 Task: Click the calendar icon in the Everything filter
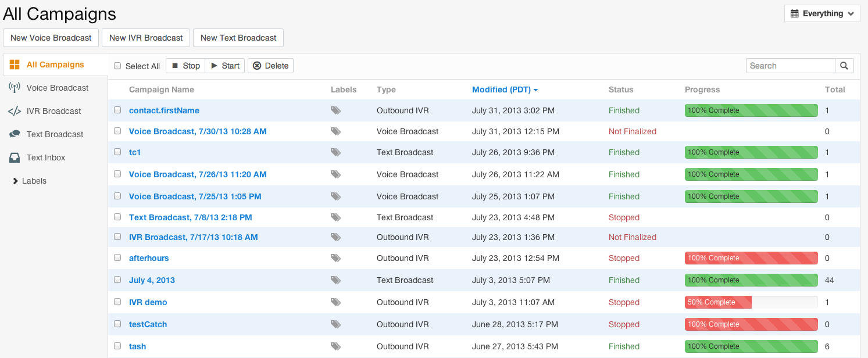pos(794,13)
